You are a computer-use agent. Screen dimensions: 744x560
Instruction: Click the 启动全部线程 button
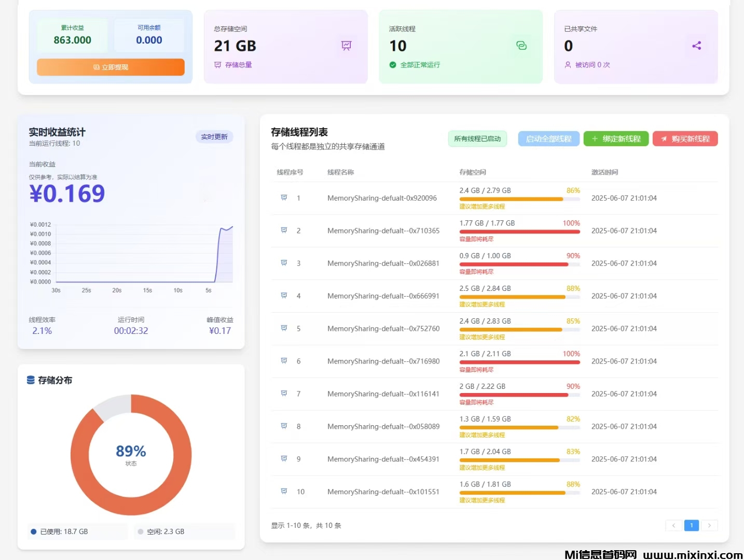[548, 139]
